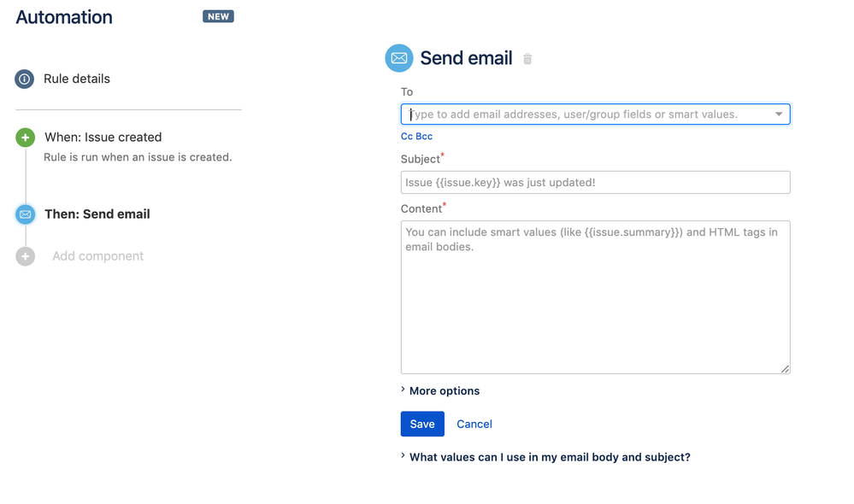Delete the action using the trash icon

527,59
